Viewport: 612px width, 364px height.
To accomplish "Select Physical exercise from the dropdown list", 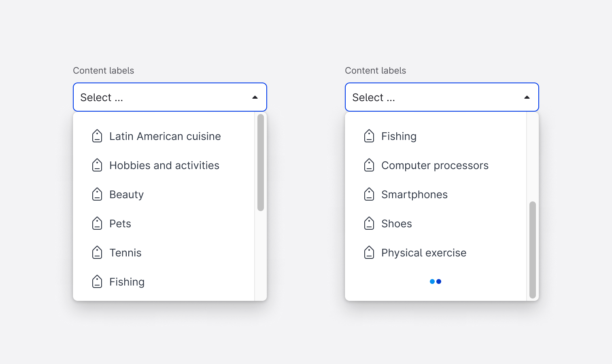I will [x=423, y=253].
